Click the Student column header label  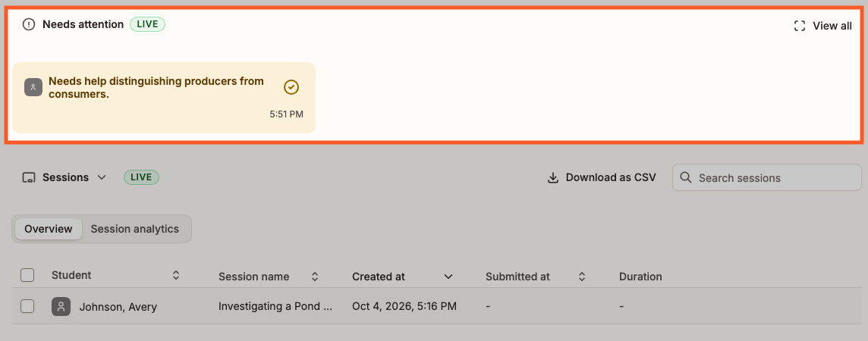tap(71, 275)
